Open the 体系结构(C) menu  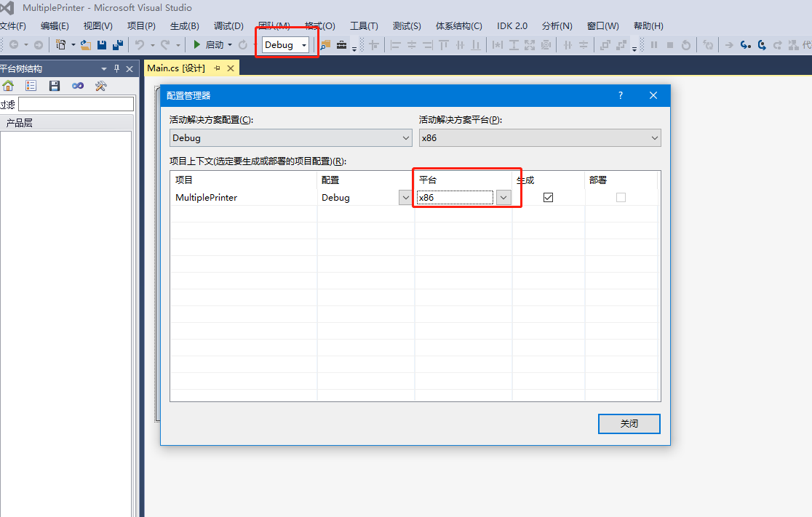tap(459, 26)
